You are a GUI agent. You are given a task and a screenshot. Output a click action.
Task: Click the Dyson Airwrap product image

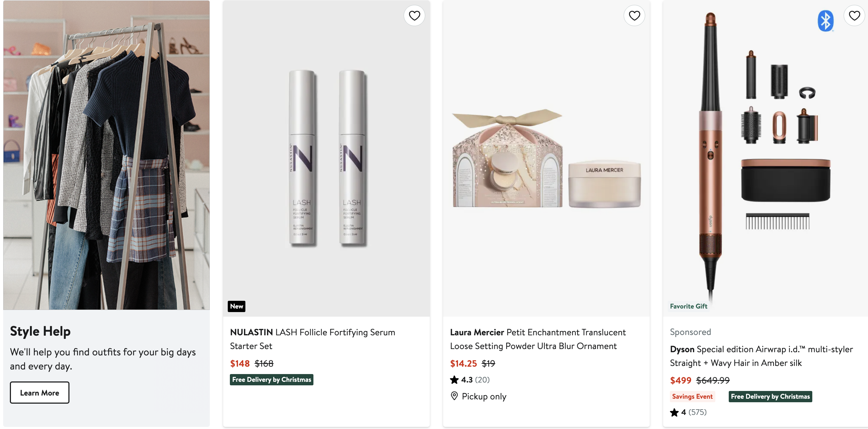(x=765, y=158)
